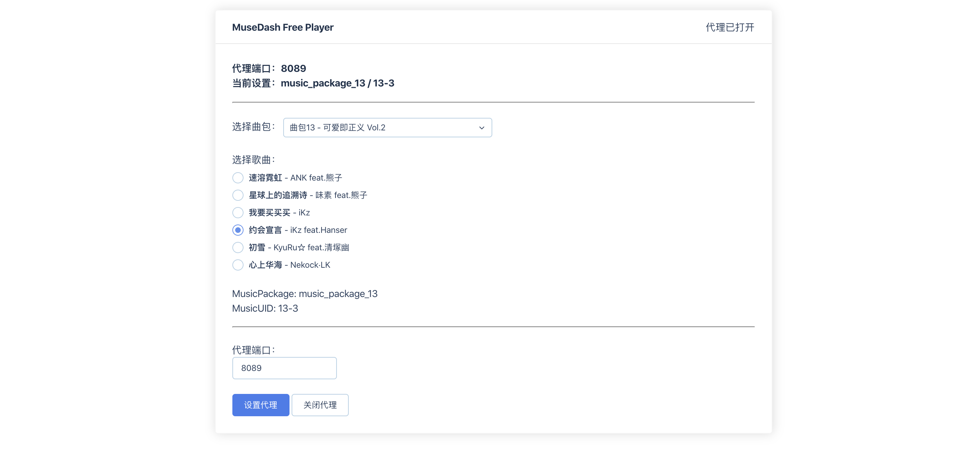Select the 初雪 song radio button
This screenshot has width=980, height=449.
238,248
